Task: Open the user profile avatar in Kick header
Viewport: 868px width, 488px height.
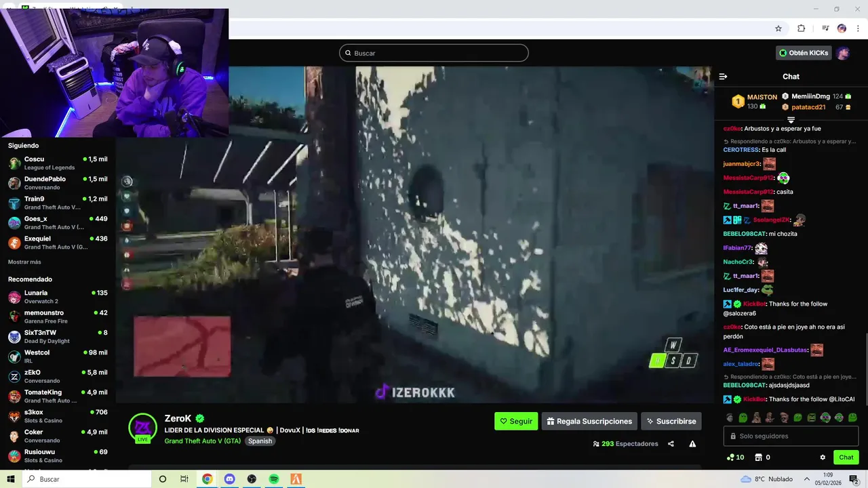Action: click(x=843, y=53)
